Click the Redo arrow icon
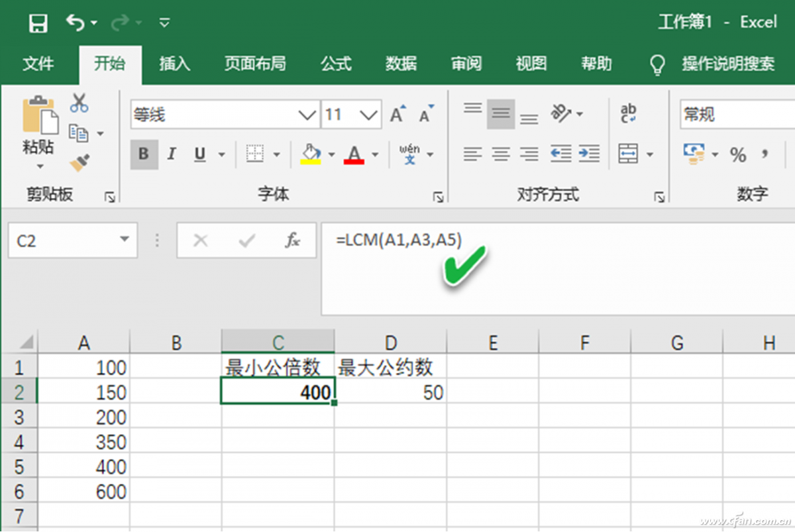This screenshot has width=795, height=532. pos(121,23)
